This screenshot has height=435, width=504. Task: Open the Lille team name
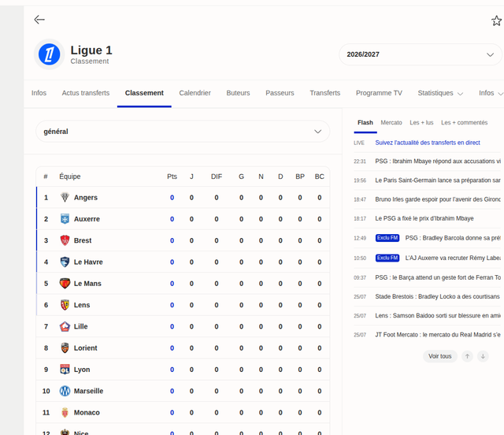point(80,326)
